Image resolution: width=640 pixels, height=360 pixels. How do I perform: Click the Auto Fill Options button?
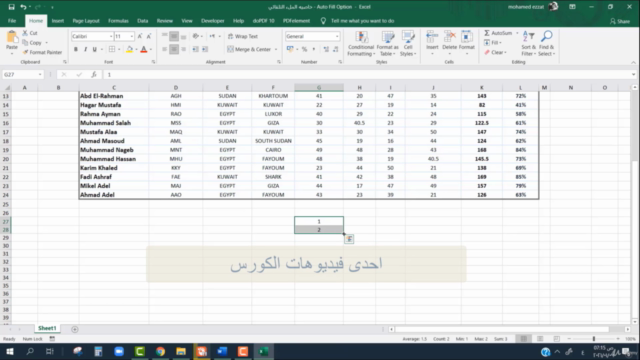tap(349, 239)
